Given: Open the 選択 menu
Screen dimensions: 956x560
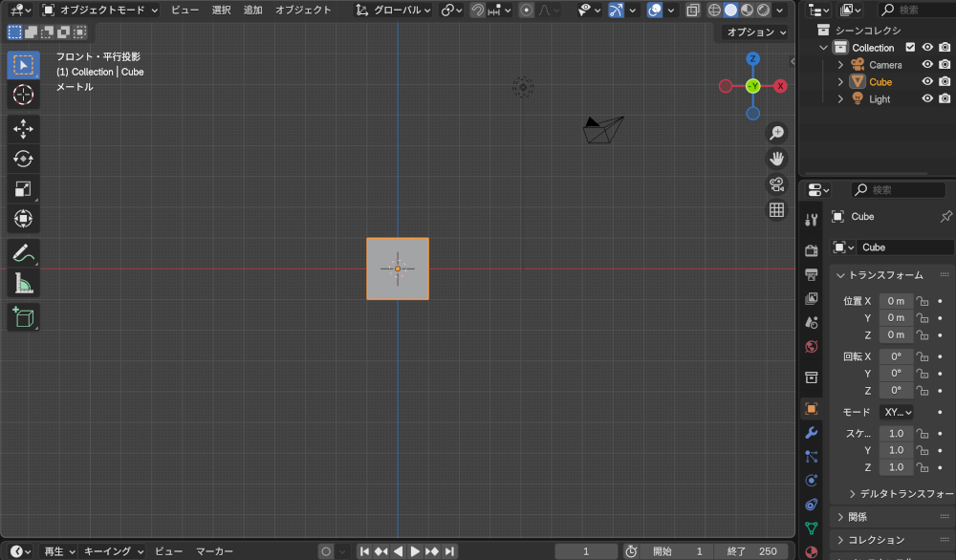Looking at the screenshot, I should point(221,10).
